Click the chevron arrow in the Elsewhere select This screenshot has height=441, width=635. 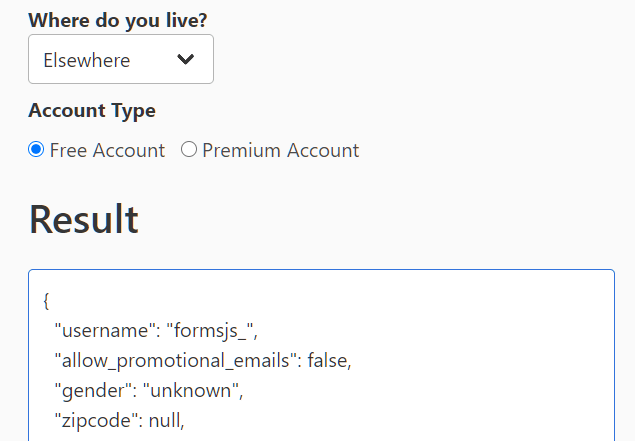point(185,60)
